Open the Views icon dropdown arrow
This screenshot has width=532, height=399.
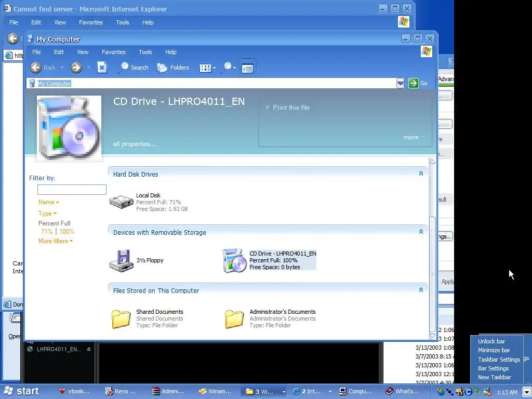click(214, 68)
